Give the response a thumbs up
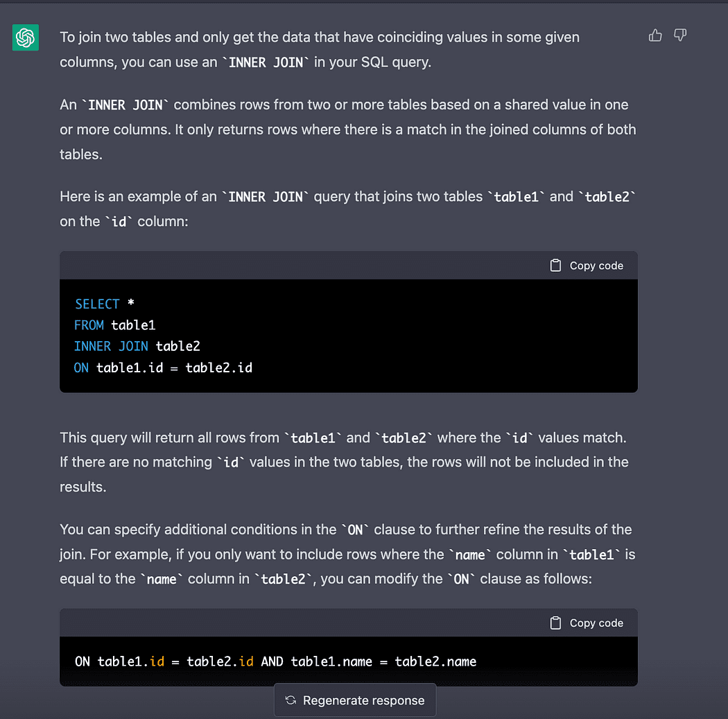The width and height of the screenshot is (728, 719). coord(655,35)
